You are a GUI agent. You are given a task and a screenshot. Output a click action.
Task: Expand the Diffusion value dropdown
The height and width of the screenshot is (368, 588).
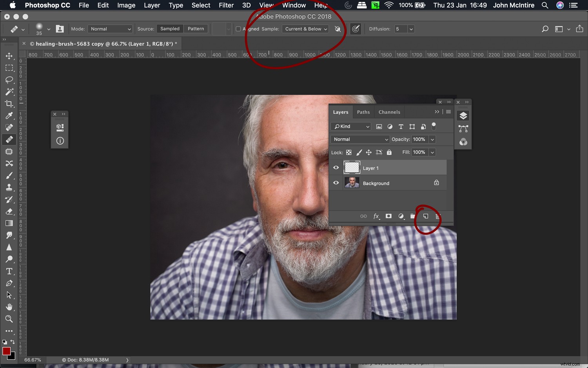point(411,29)
